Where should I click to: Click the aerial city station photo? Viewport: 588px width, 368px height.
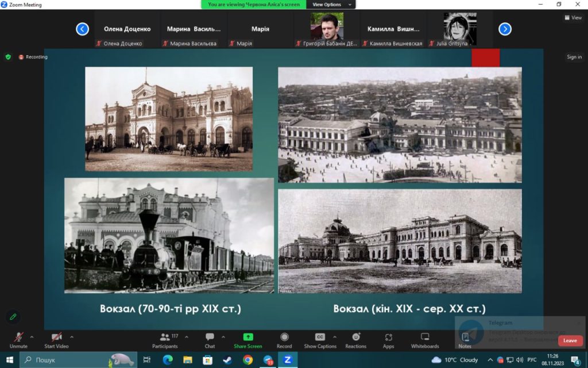(x=400, y=125)
